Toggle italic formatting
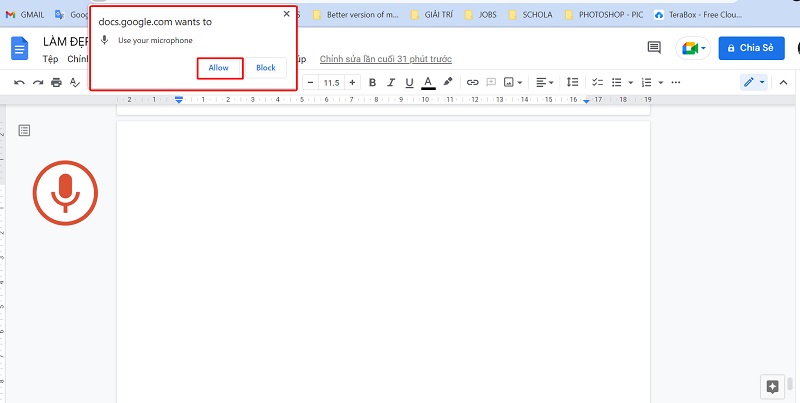The image size is (800, 403). [391, 83]
